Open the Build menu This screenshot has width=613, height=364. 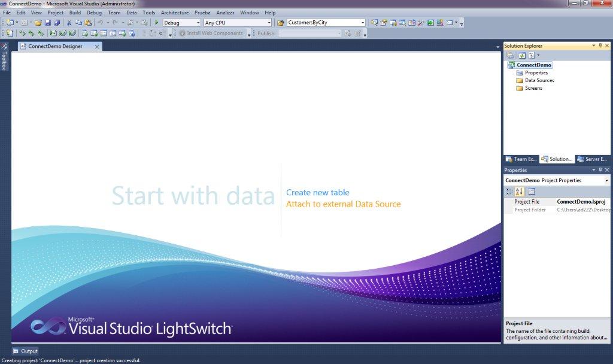click(x=75, y=13)
